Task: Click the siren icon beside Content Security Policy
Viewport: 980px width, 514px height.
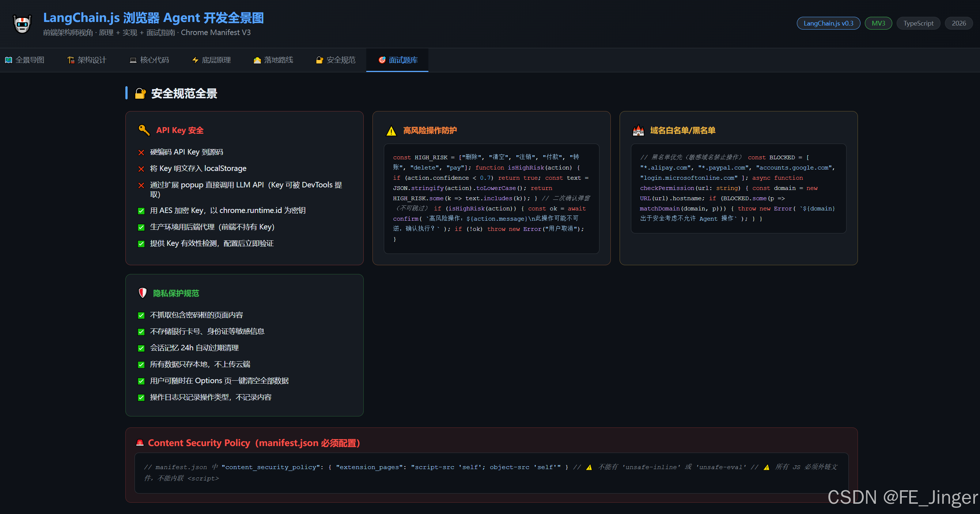Action: pyautogui.click(x=140, y=442)
